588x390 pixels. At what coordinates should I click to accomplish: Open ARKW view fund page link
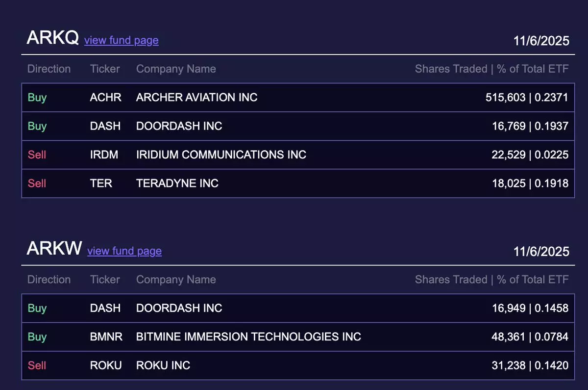click(x=124, y=251)
